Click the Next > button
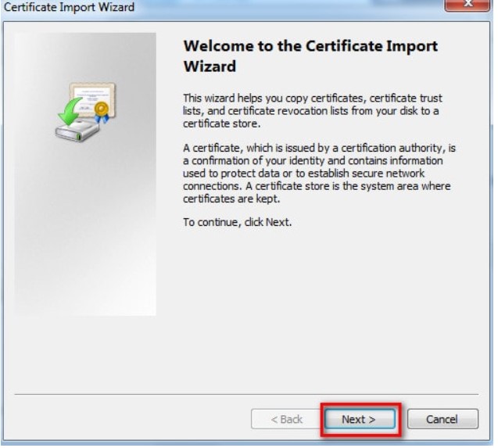 [358, 419]
